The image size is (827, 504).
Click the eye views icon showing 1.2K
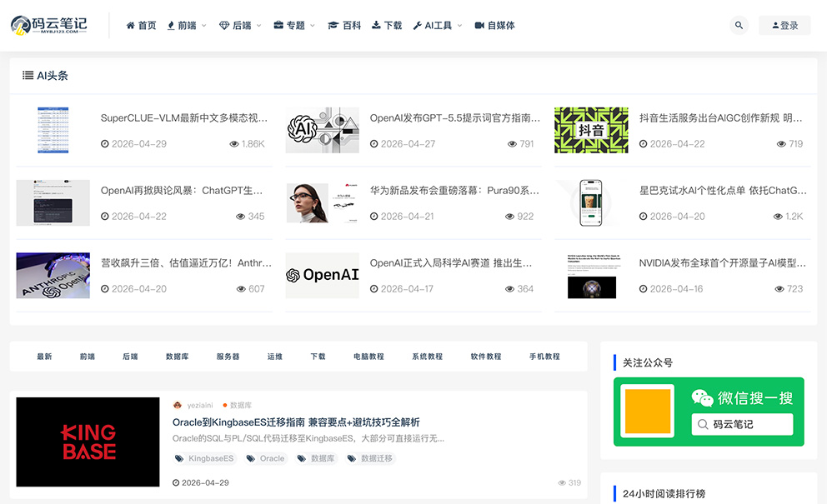[x=778, y=217]
